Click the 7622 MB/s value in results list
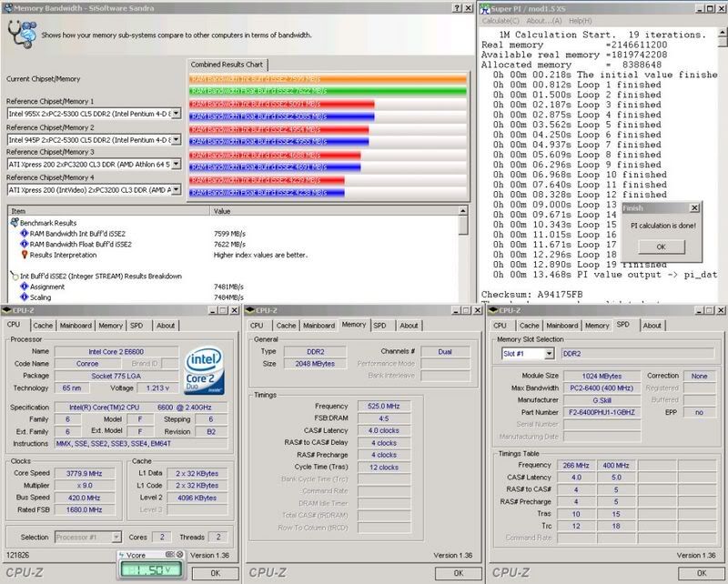 coord(229,244)
